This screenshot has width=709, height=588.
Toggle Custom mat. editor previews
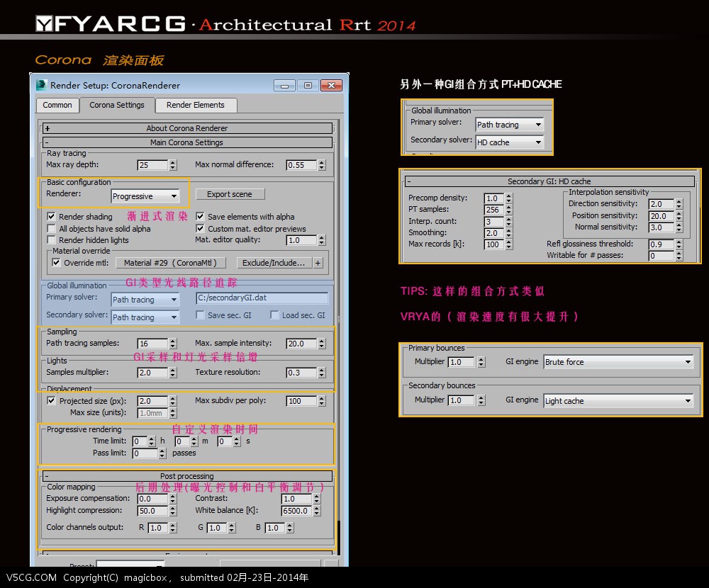click(x=201, y=229)
